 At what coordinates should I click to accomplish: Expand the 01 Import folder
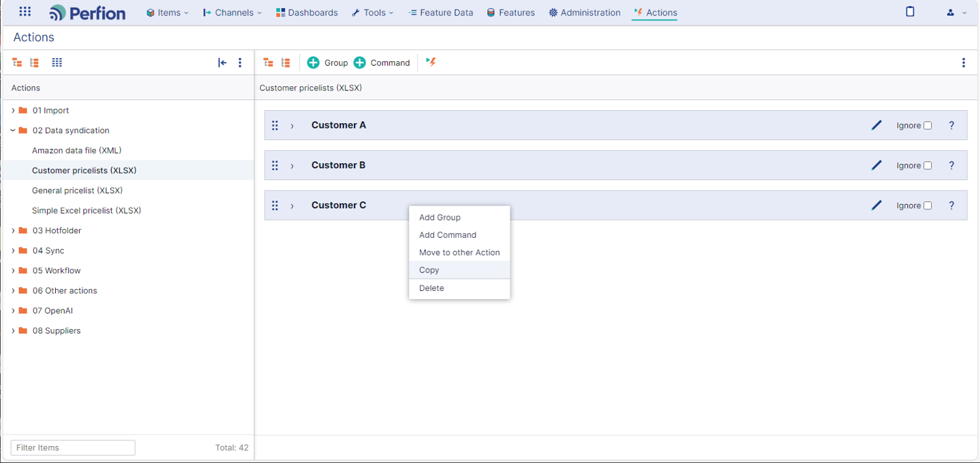(x=13, y=110)
